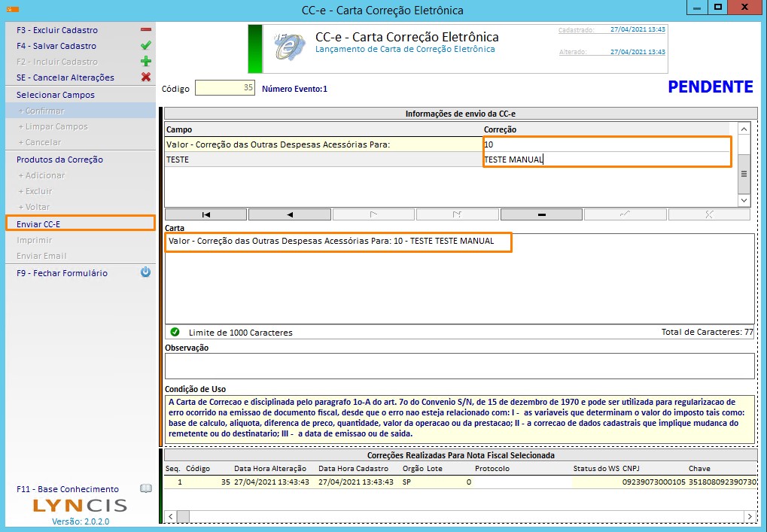Click the green checkmark Salvar Cadastro icon
The width and height of the screenshot is (767, 532).
click(146, 46)
